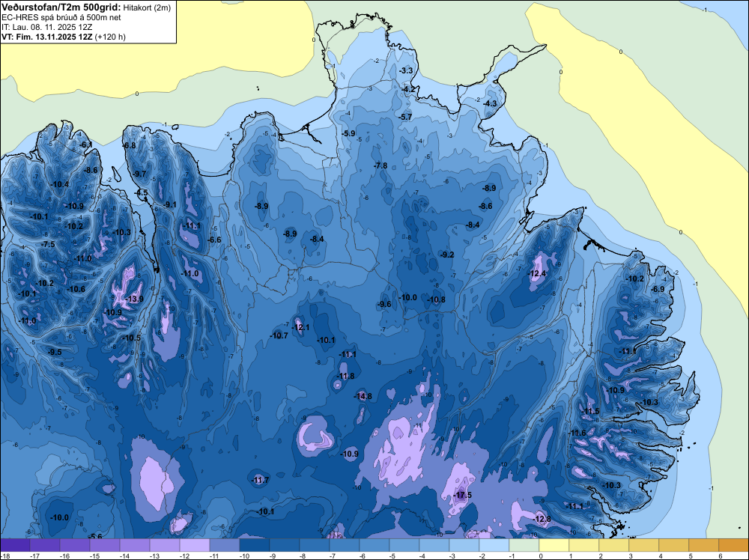Click the -17.5 temperature value on the map

[x=462, y=495]
